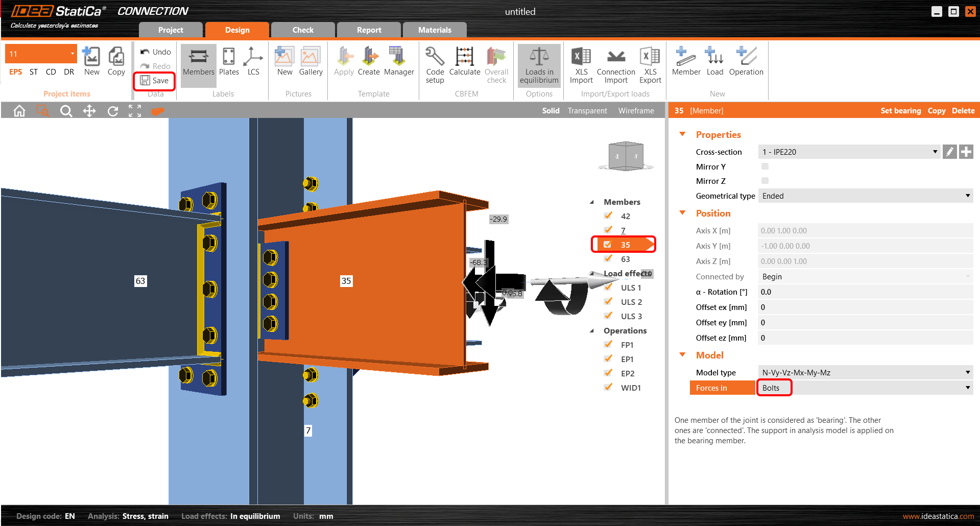Uncheck member 63 in the Members tree

pos(608,258)
